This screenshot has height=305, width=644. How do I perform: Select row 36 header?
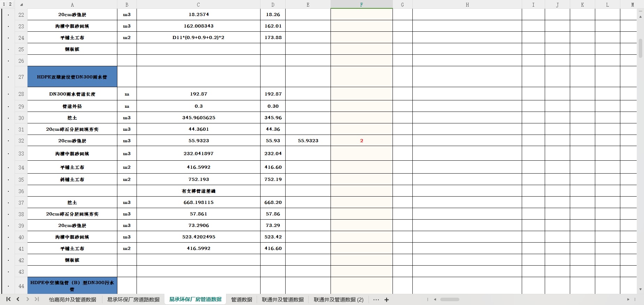coord(21,191)
